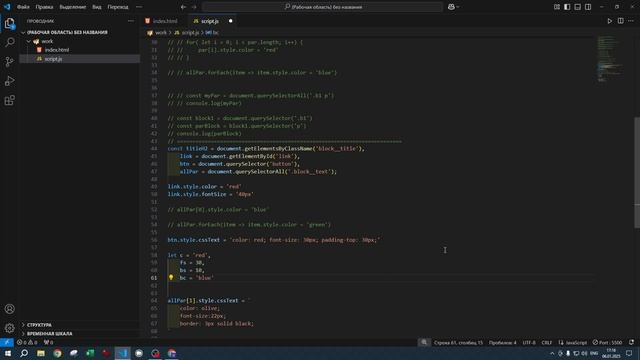Collapse the workspace root section
The image size is (640, 360).
pos(67,32)
